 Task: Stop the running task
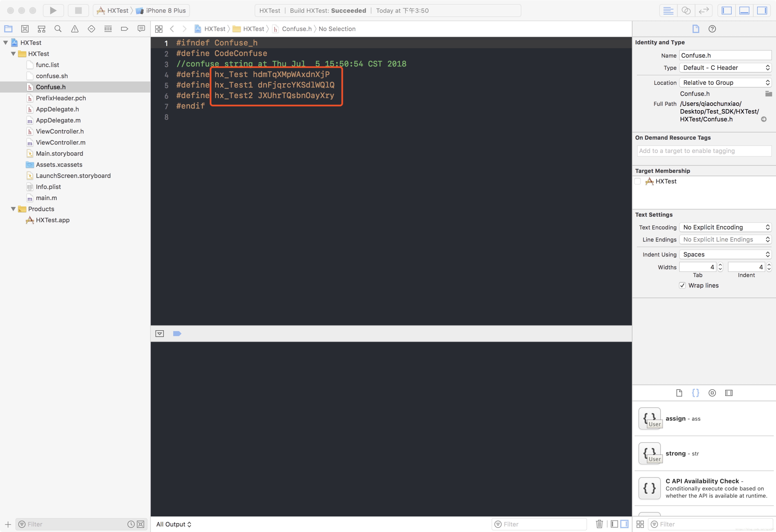[x=78, y=10]
